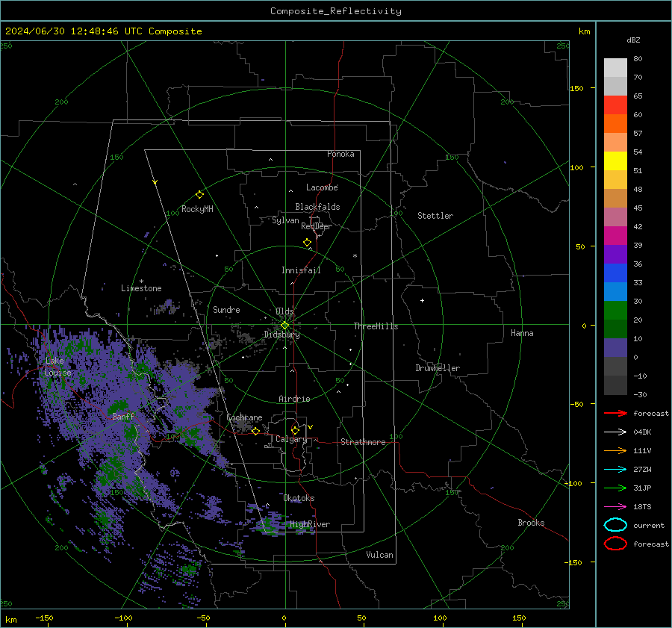Click the Limestone label
The image size is (672, 628).
pos(141,288)
